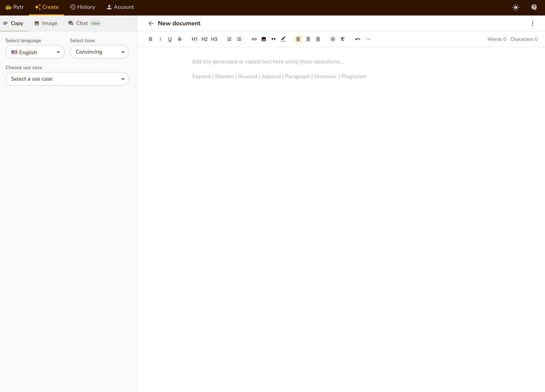Undo the last edit
This screenshot has width=545, height=392.
(358, 39)
